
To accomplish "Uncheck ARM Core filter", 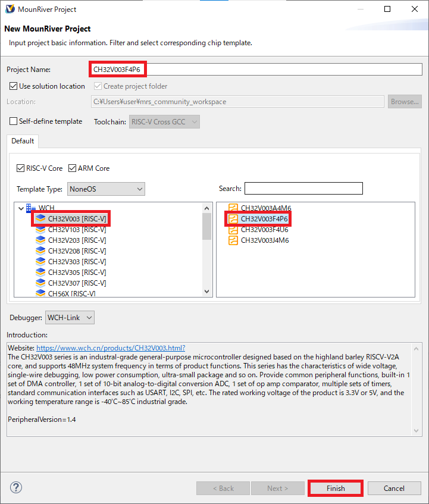I will (x=72, y=168).
